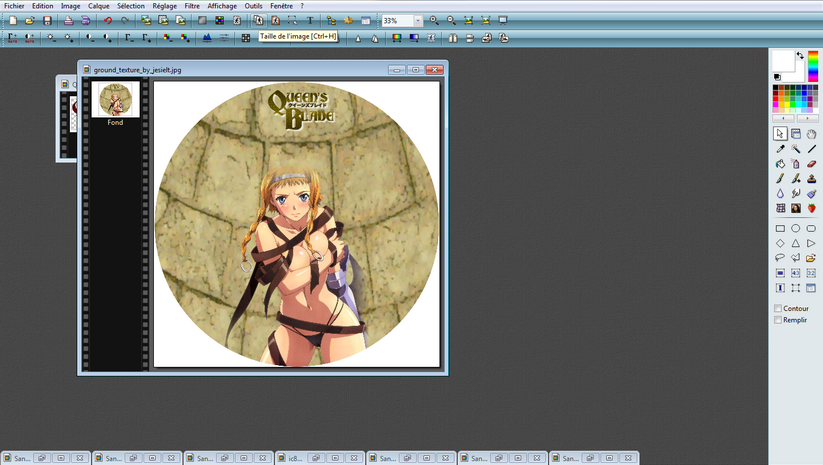
Task: Open the Calque menu
Action: point(99,6)
